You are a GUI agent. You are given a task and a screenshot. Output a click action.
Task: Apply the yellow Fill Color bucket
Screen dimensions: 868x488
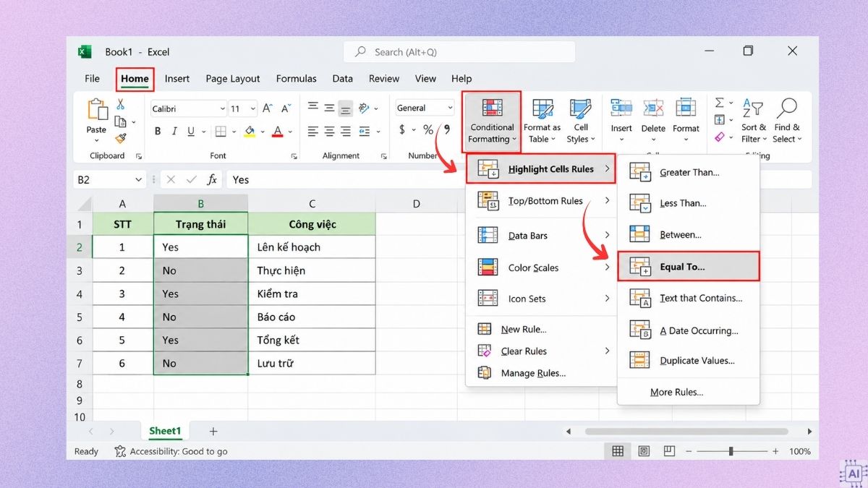click(x=250, y=132)
